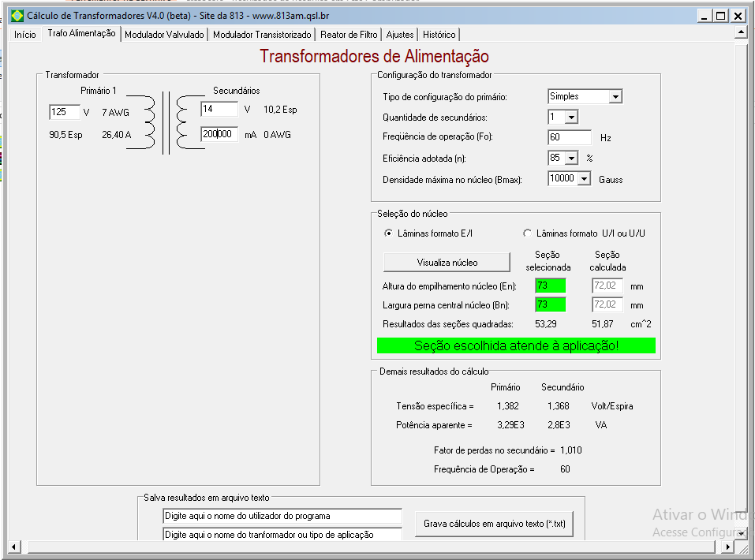The width and height of the screenshot is (755, 560).
Task: Click the primary voltage field 125
Action: click(65, 112)
